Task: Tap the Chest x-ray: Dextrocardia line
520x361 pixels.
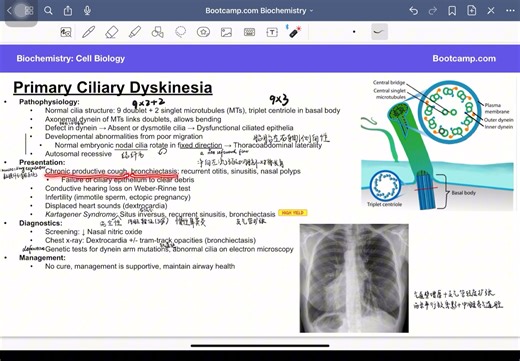Action: [150, 240]
